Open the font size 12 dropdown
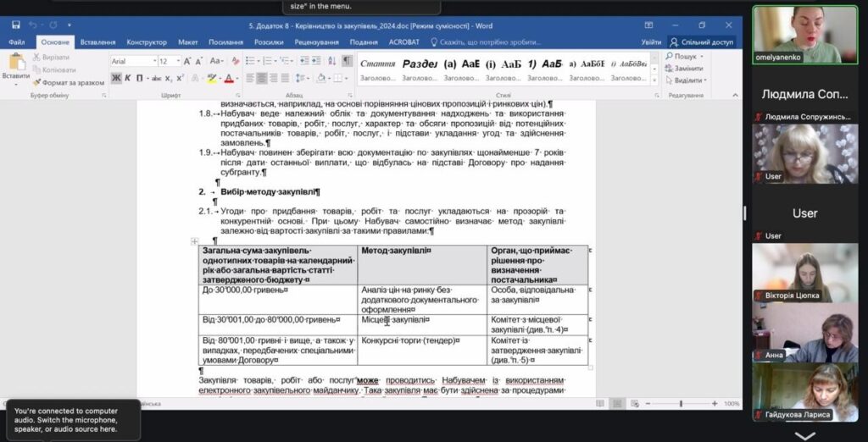The image size is (868, 442). pos(178,61)
